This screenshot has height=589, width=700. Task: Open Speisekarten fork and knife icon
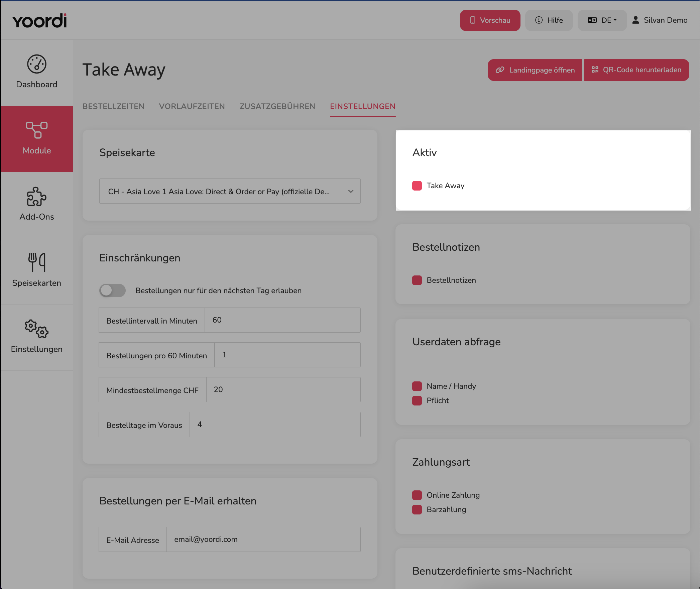point(37,262)
